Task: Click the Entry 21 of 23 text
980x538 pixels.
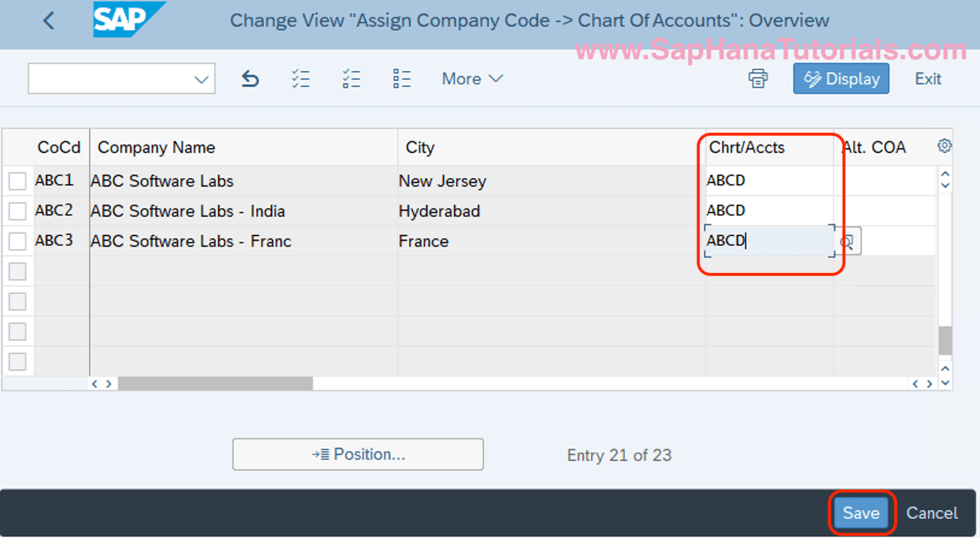Action: tap(619, 455)
